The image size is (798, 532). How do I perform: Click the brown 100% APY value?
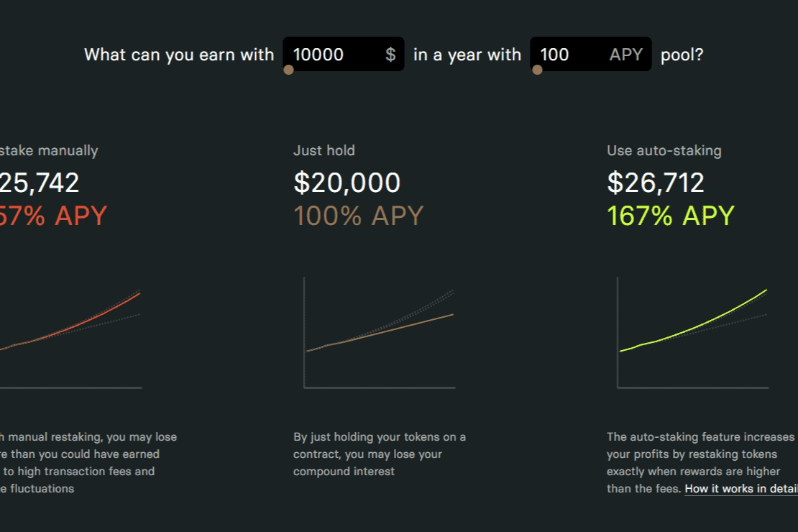click(358, 216)
